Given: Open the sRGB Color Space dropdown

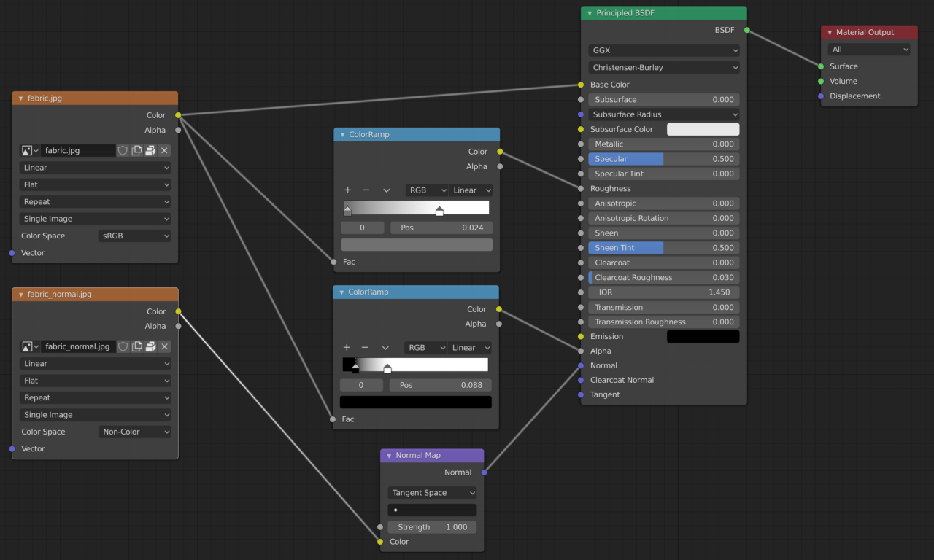Looking at the screenshot, I should [x=134, y=236].
